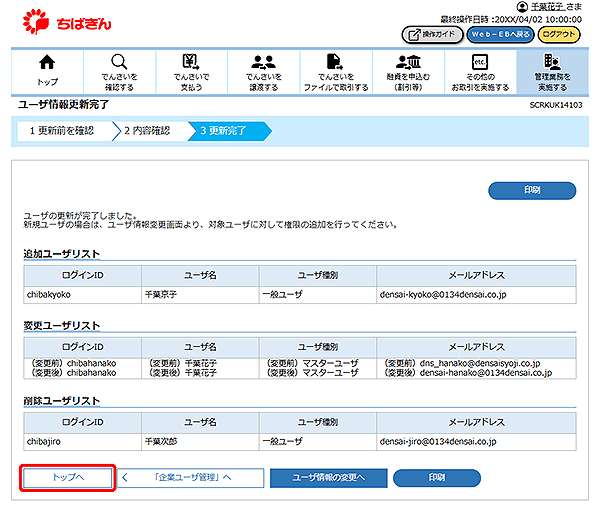Open the トップ menu label
Image resolution: width=600 pixels, height=512 pixels.
47,82
